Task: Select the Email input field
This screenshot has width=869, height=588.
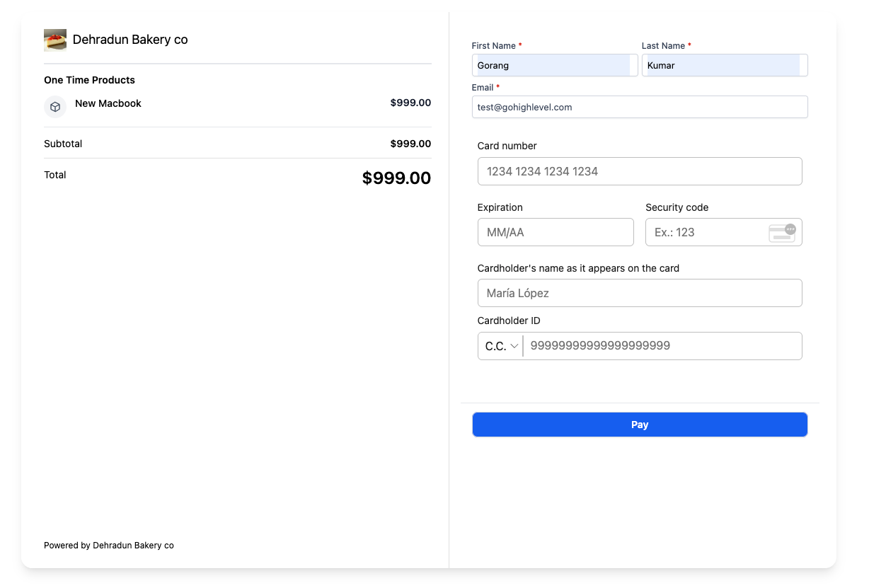Action: (x=640, y=107)
